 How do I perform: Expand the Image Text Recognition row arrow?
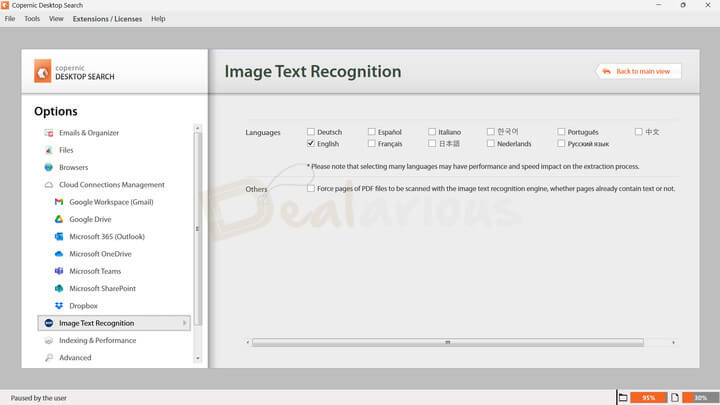tap(185, 323)
